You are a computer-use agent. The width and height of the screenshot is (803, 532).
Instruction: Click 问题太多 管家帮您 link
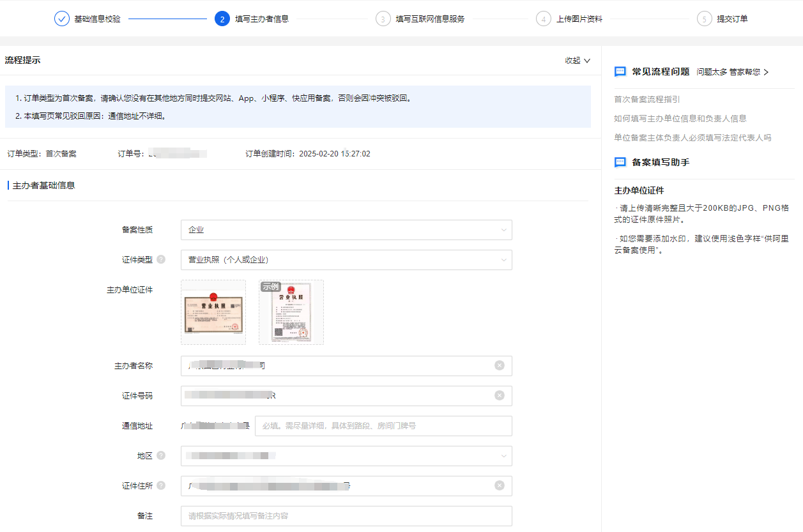pos(732,72)
